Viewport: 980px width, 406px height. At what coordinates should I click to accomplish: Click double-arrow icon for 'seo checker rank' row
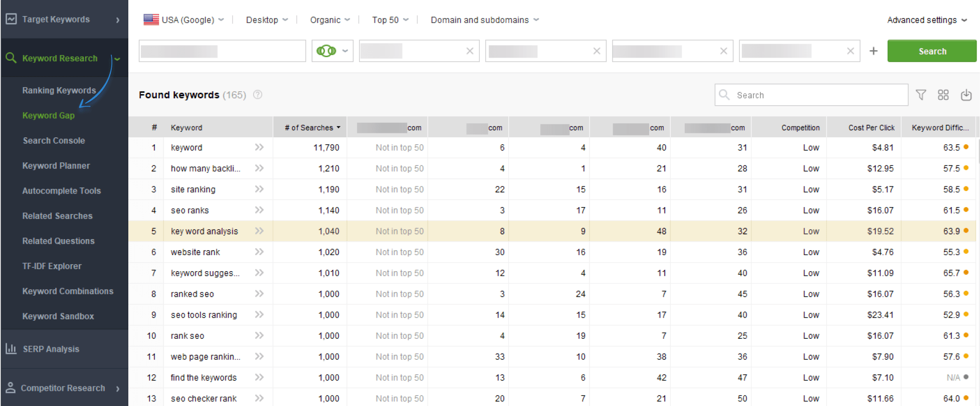coord(259,398)
